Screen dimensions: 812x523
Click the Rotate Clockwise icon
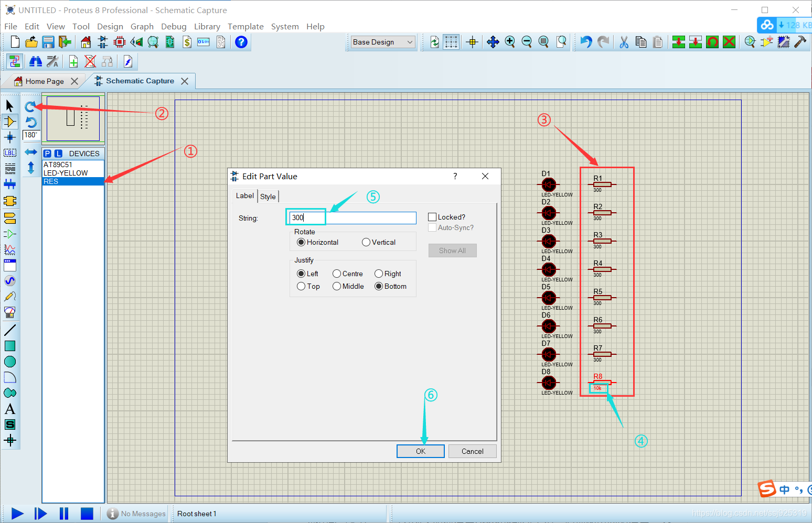point(30,106)
